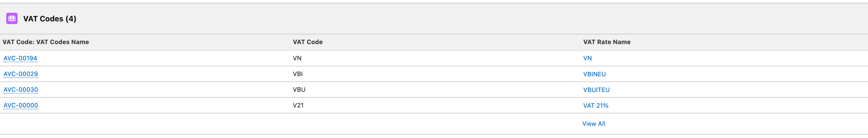Image resolution: width=868 pixels, height=138 pixels.
Task: Open the VBINEU VAT rate
Action: click(594, 74)
